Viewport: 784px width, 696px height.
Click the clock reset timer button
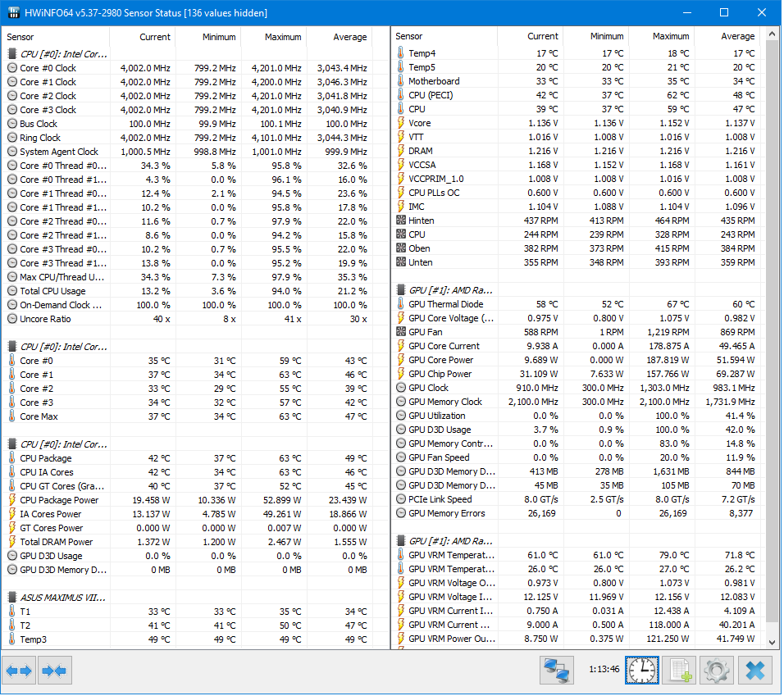pos(642,671)
